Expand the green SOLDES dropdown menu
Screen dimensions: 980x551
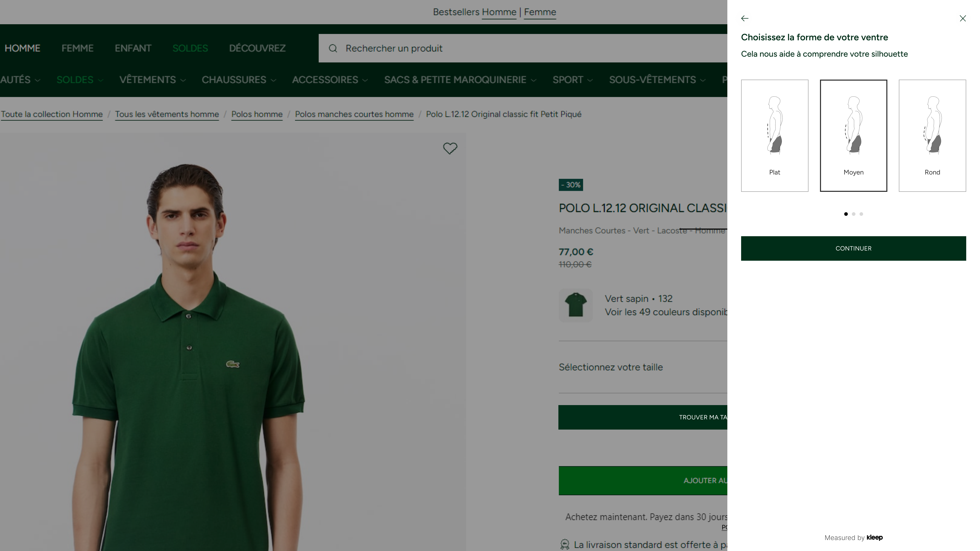click(x=80, y=80)
